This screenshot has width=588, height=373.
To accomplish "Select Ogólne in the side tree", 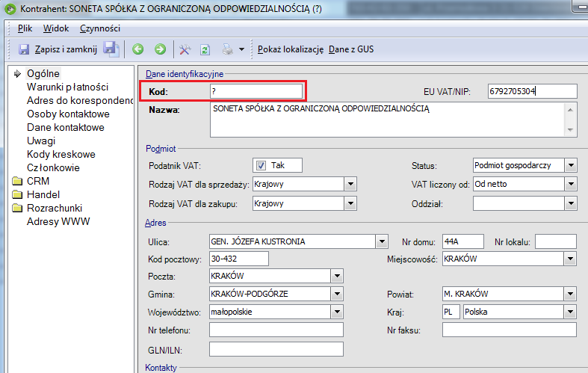I will point(43,73).
